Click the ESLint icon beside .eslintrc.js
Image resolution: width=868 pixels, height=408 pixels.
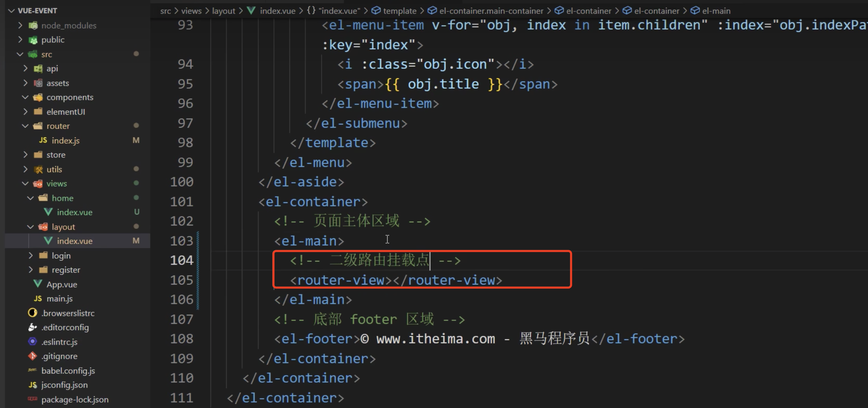pos(32,341)
